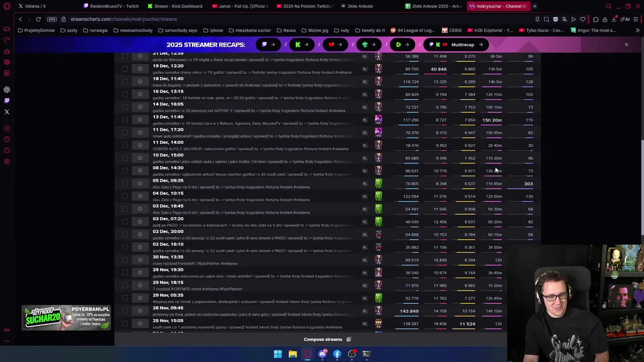
Task: Open the Kick streamer recap pill
Action: pos(301,45)
